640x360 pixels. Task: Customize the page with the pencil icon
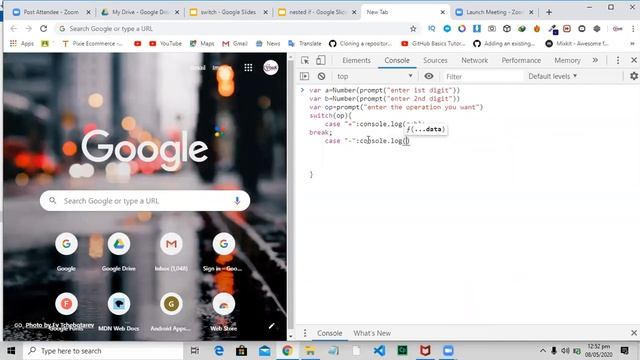[271, 326]
